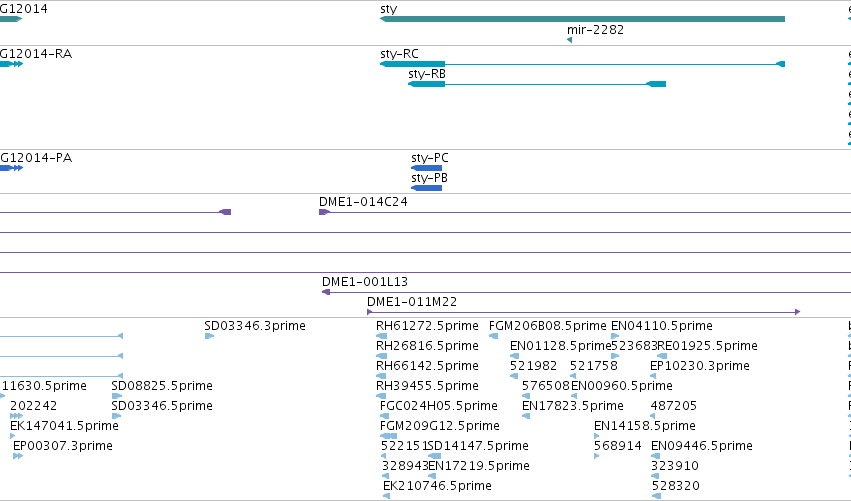
Task: Open the RE01925.5prime label
Action: [707, 346]
